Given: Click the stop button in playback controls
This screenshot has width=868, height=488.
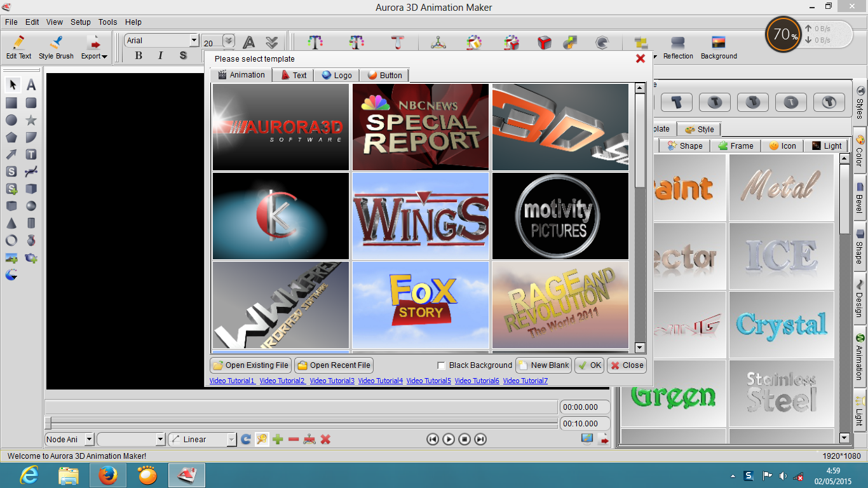Looking at the screenshot, I should click(x=465, y=439).
